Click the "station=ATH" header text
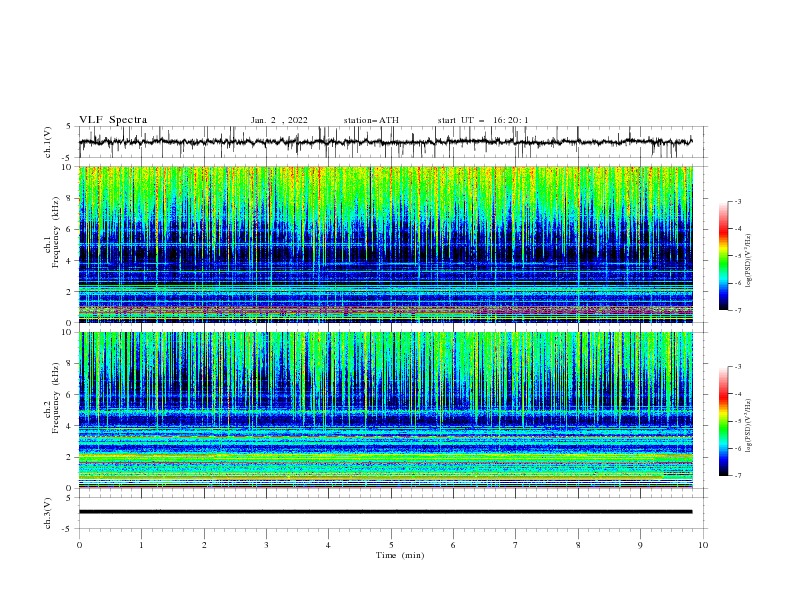 (x=371, y=120)
